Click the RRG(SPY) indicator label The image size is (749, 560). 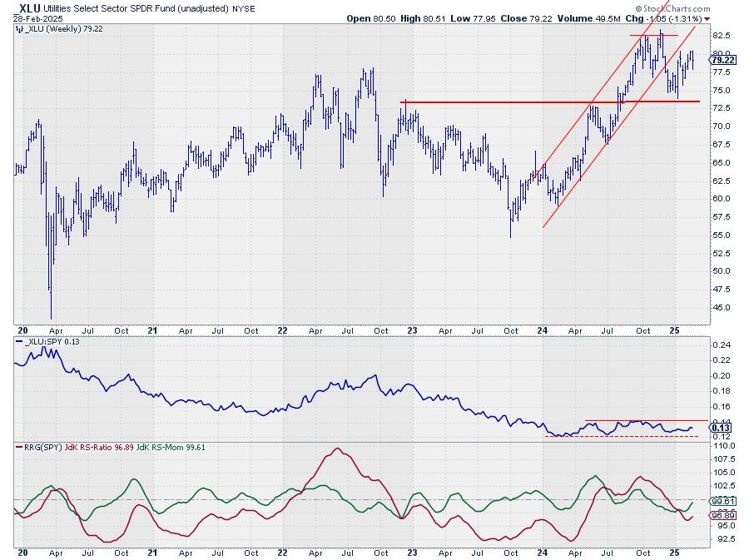tap(44, 447)
